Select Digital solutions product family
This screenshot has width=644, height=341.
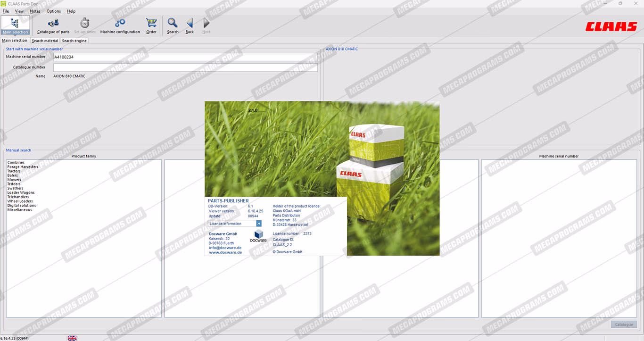click(x=22, y=206)
